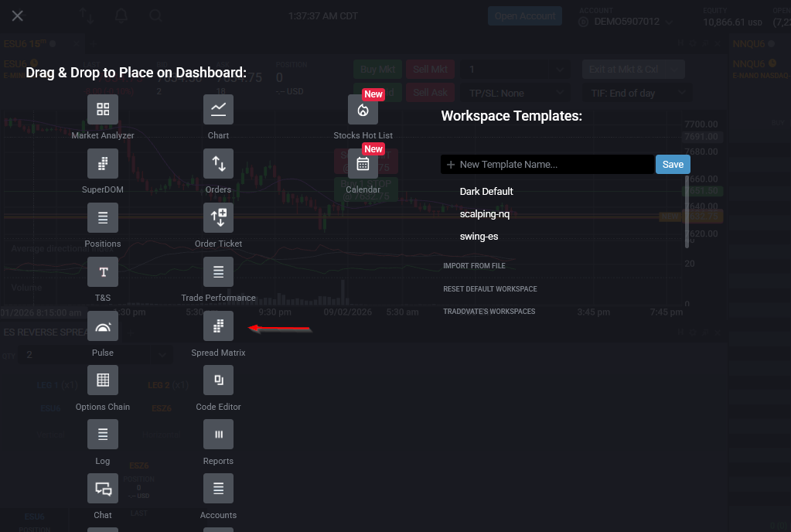The height and width of the screenshot is (532, 791).
Task: Open the TIF: End of day dropdown
Action: pyautogui.click(x=637, y=93)
